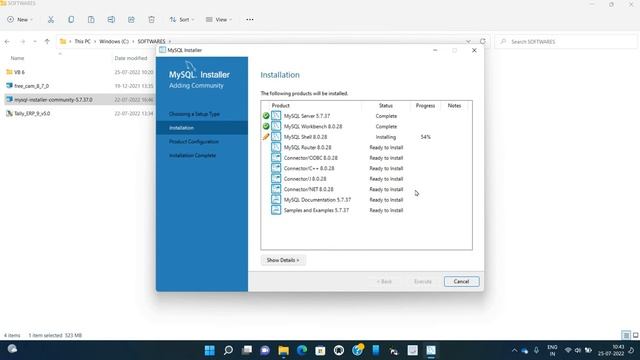Click the Share icon in Explorer toolbar
This screenshot has width=640, height=360.
131,20
